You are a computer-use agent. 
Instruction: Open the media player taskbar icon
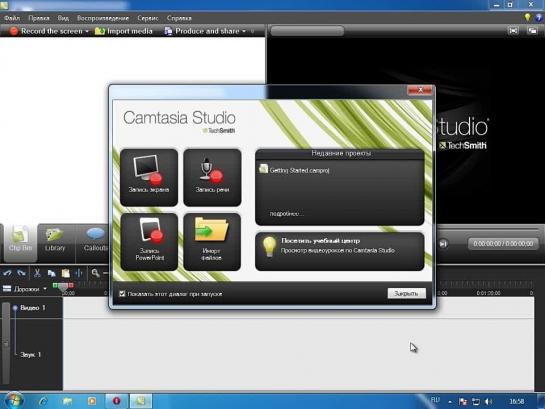(92, 401)
